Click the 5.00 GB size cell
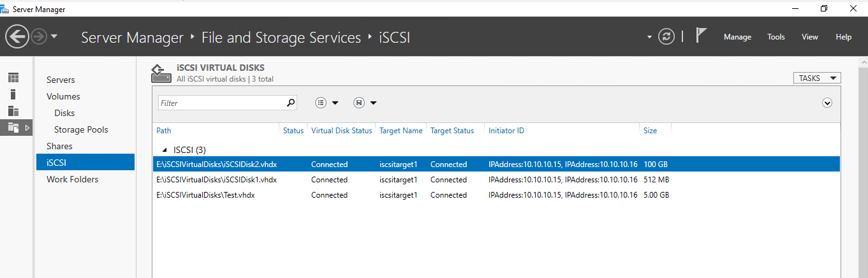 656,195
